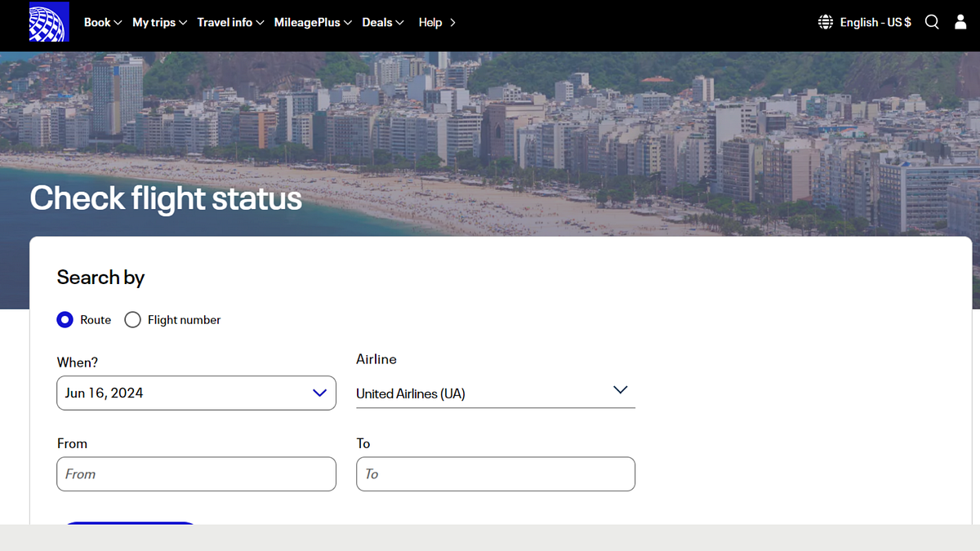
Task: Focus the To airport input field
Action: click(x=496, y=473)
